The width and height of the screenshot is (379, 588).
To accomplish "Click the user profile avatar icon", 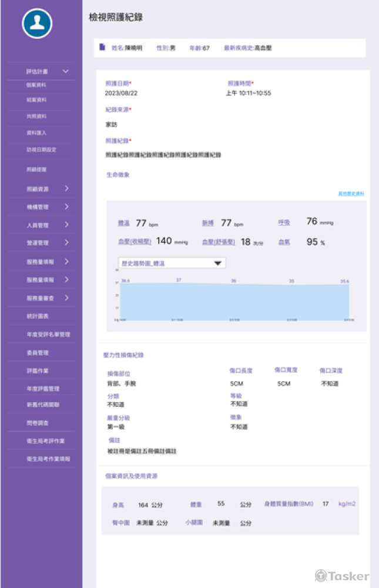I will pyautogui.click(x=37, y=23).
